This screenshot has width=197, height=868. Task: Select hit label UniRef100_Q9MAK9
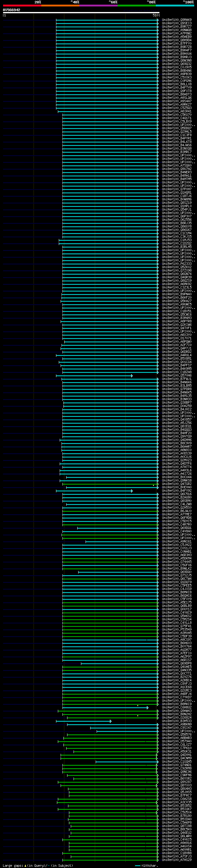pyautogui.click(x=176, y=20)
